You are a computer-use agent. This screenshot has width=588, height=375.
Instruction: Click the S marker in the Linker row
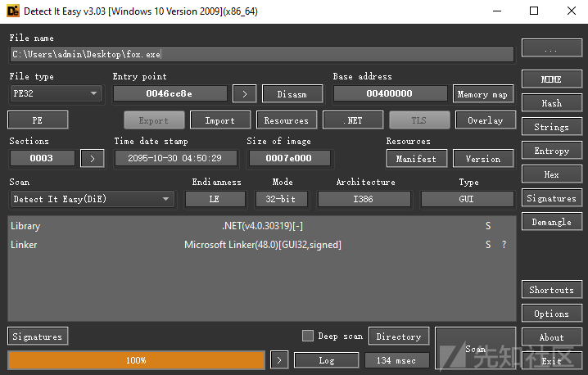coord(488,245)
